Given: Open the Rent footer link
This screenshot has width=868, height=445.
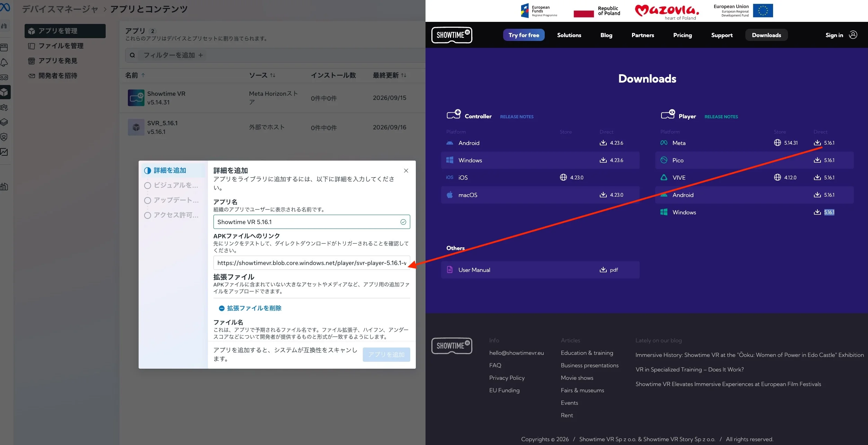Looking at the screenshot, I should pyautogui.click(x=567, y=415).
